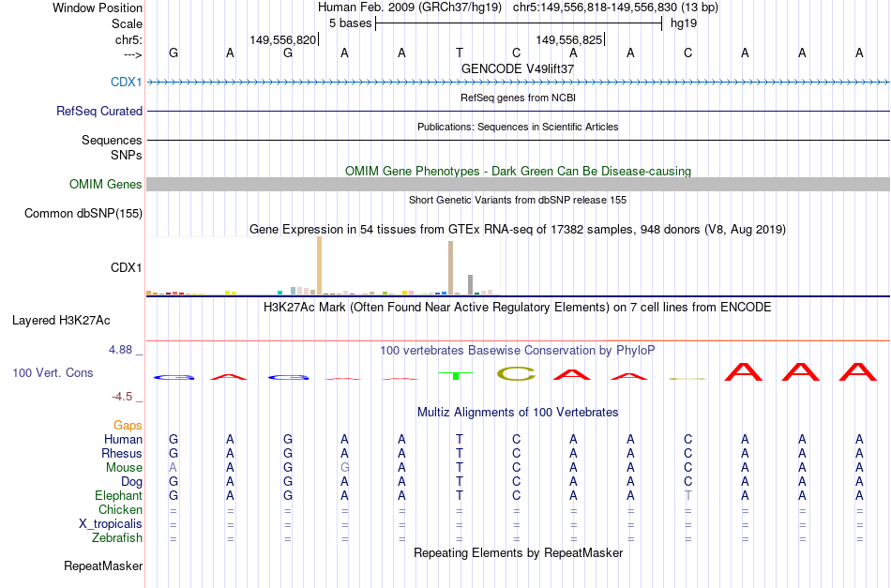Image resolution: width=891 pixels, height=588 pixels.
Task: Click the large olive C in PhyloP track
Action: 516,373
